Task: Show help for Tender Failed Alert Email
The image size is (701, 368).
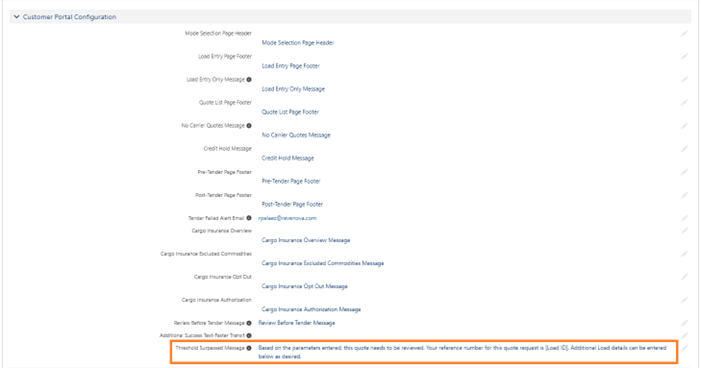Action: pyautogui.click(x=249, y=218)
